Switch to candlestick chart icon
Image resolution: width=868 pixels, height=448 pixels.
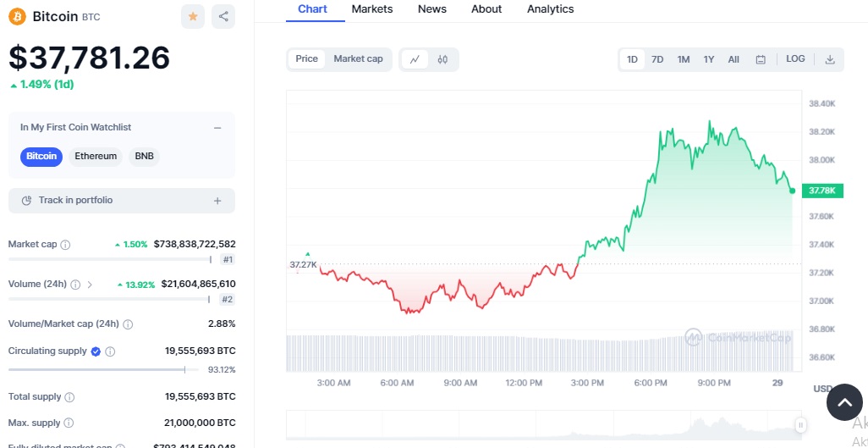(442, 59)
